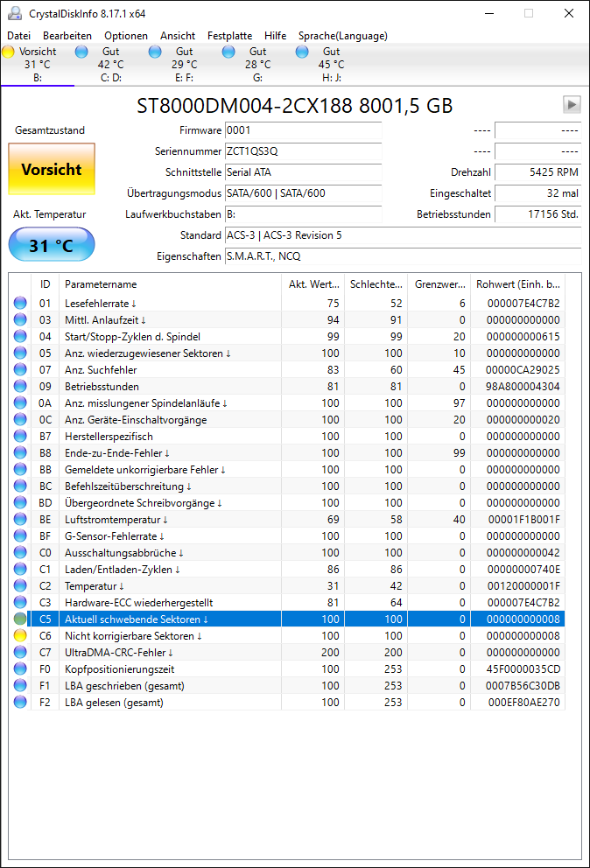Click status icon of Anz. Suchfehler row
590x868 pixels.
coord(20,369)
